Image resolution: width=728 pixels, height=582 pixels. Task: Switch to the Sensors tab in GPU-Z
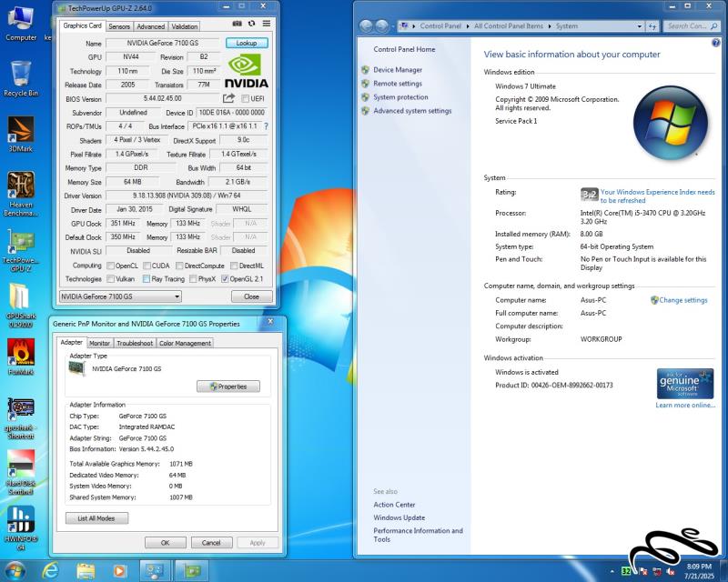[119, 26]
